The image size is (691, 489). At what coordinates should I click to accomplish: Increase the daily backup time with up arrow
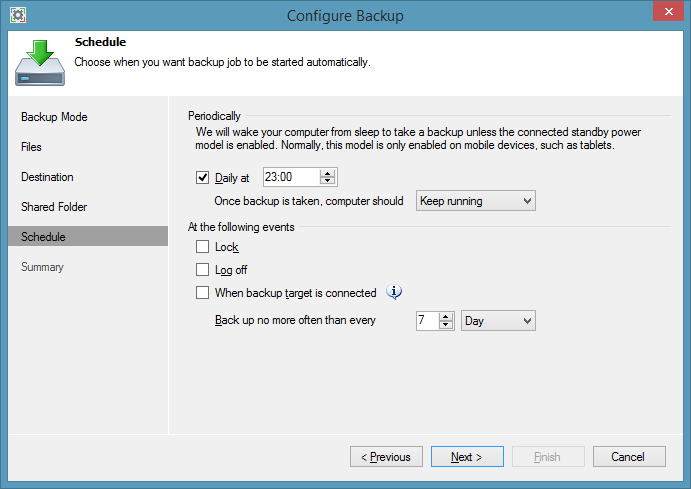pos(327,173)
